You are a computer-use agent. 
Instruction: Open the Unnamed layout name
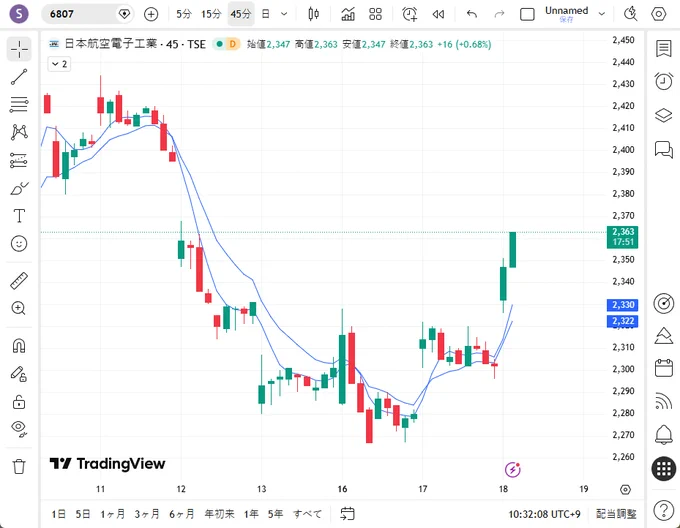coord(566,13)
